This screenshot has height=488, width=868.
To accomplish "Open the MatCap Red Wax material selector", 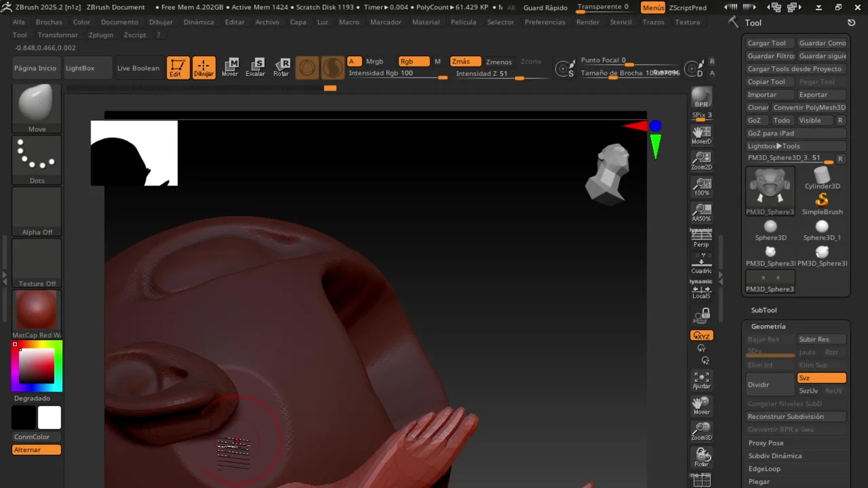I will 37,314.
